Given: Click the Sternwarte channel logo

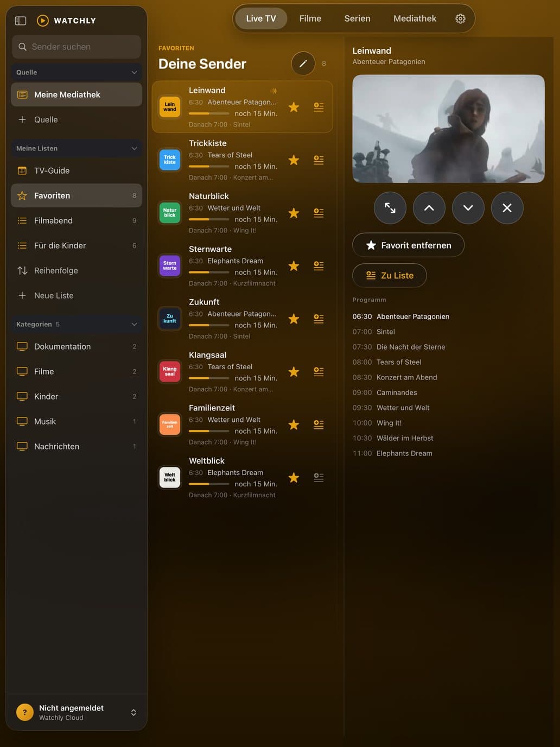Looking at the screenshot, I should (x=170, y=266).
